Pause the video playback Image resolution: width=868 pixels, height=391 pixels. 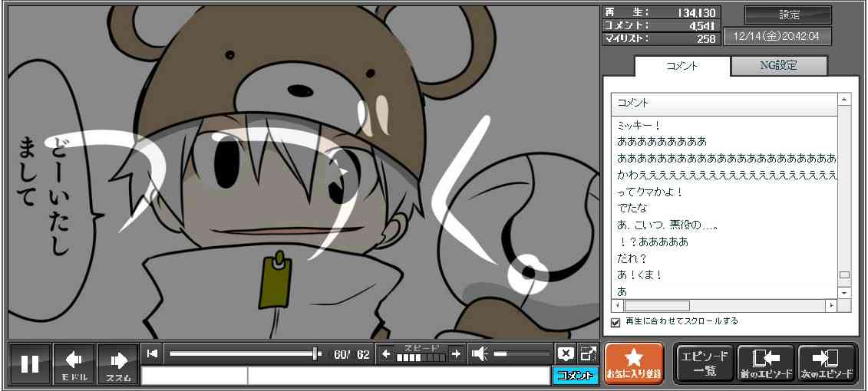30,363
